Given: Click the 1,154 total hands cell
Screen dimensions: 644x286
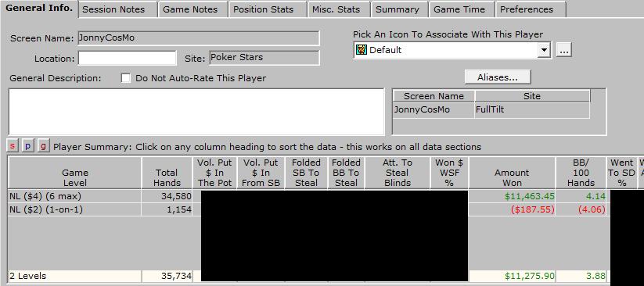Looking at the screenshot, I should click(167, 209).
